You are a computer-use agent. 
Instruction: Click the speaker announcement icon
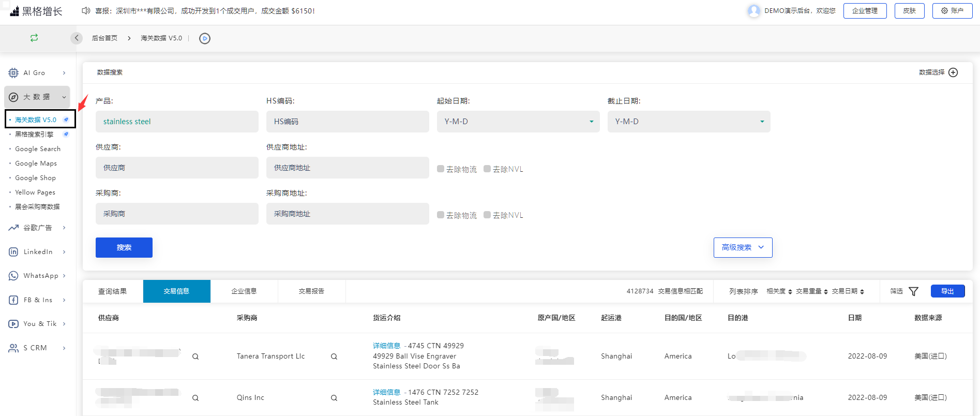click(86, 11)
